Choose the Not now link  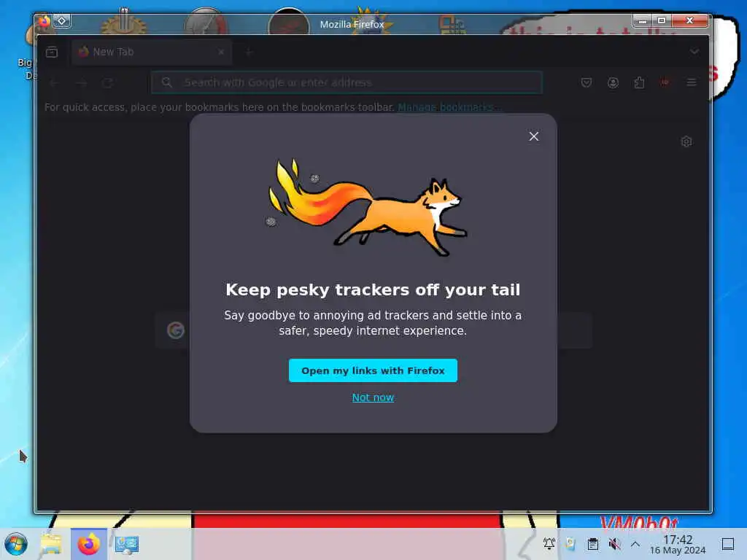tap(373, 397)
